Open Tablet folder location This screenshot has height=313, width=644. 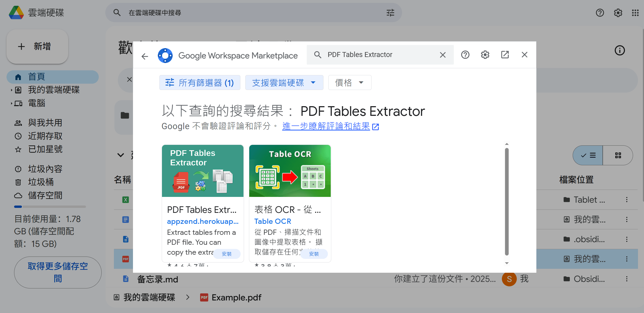(x=584, y=200)
